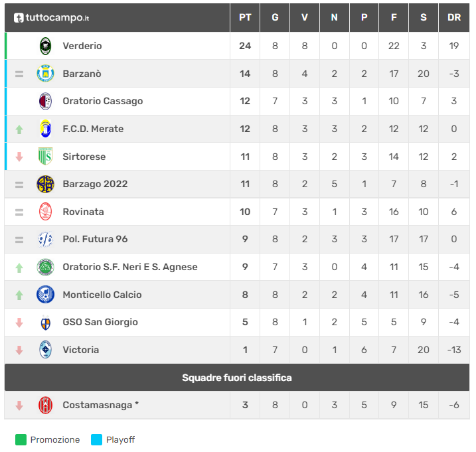Click the Costamasnaga red crest icon
This screenshot has height=452, width=476.
(x=45, y=405)
